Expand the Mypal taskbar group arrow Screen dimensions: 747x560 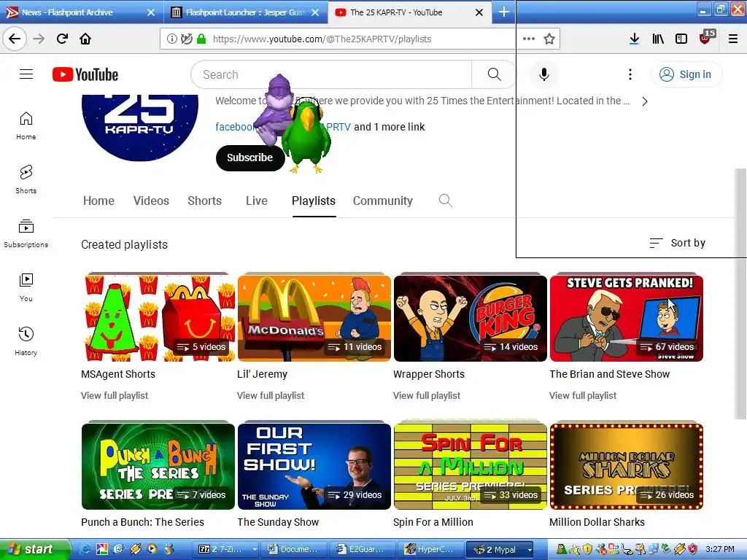(530, 550)
